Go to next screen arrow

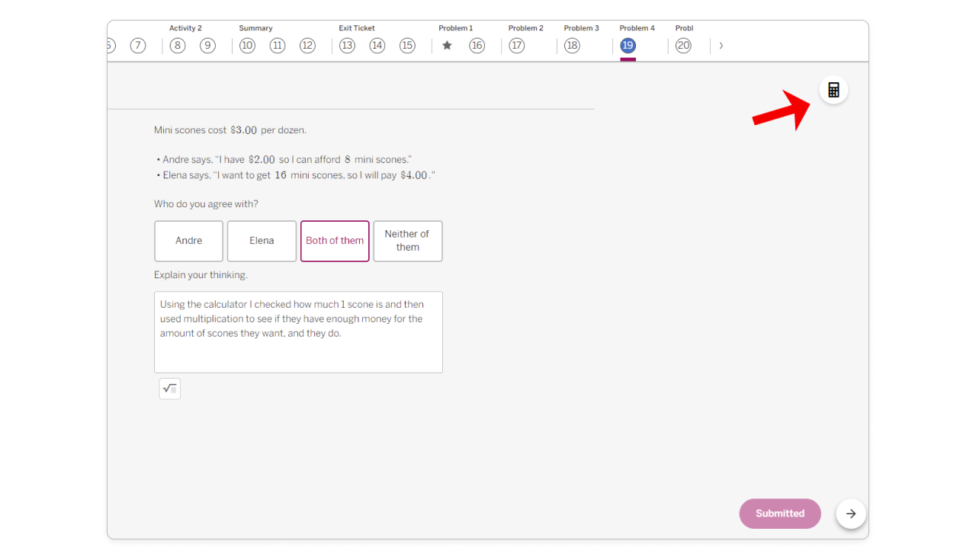[851, 514]
